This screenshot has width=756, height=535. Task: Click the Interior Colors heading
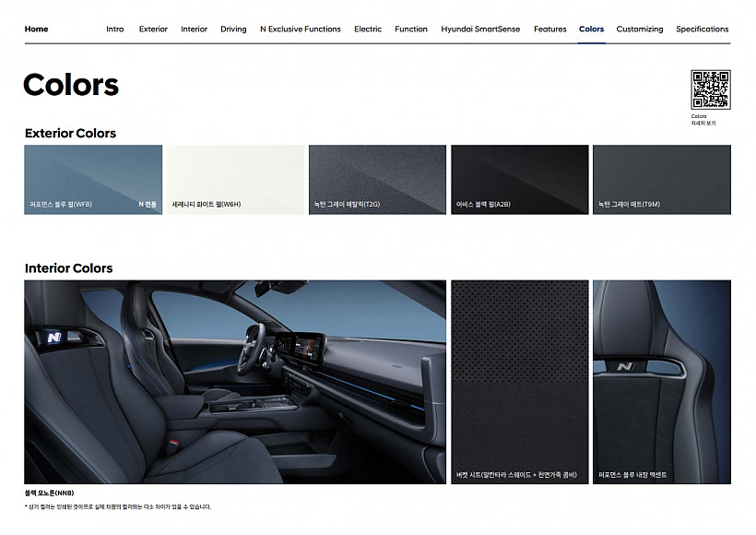coord(68,268)
